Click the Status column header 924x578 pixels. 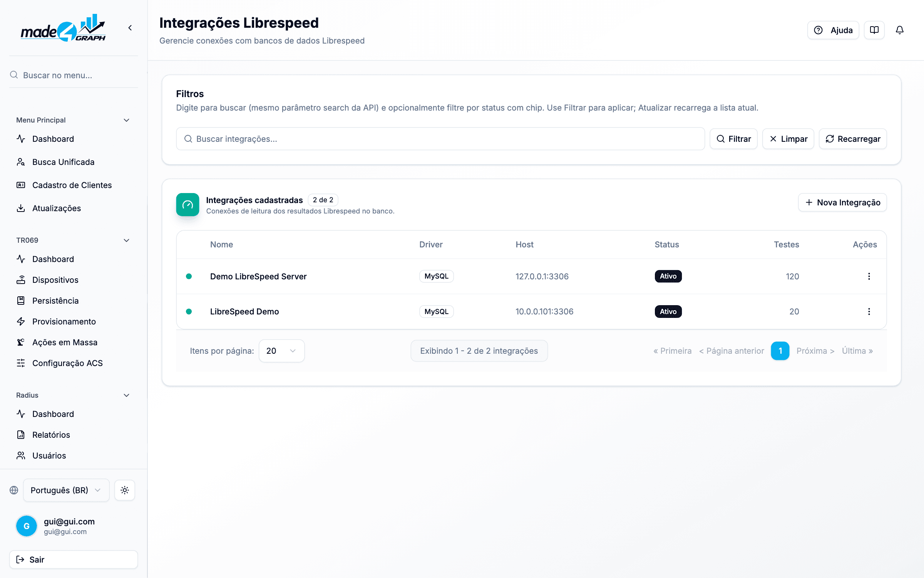[667, 244]
